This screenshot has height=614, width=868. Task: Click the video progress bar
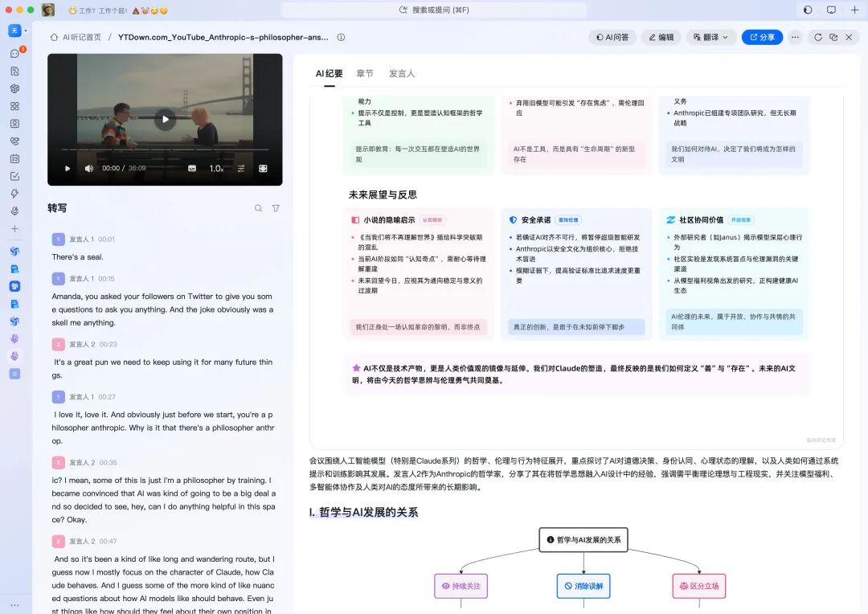point(165,150)
